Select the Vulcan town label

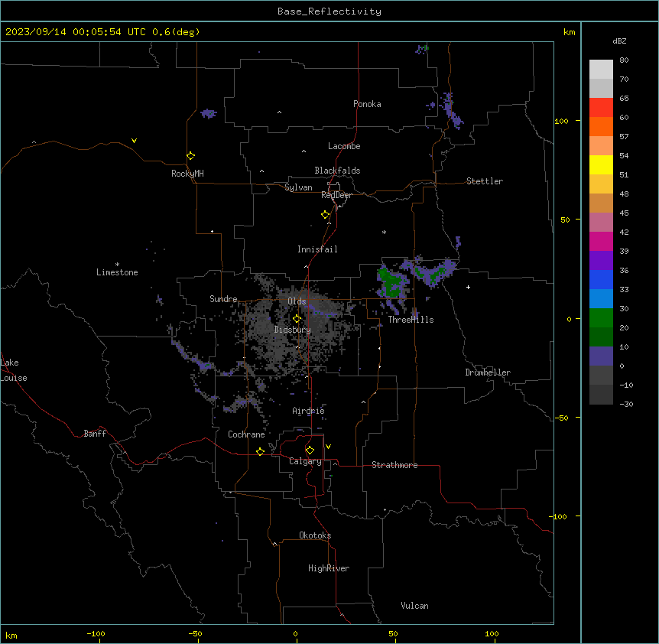coord(414,606)
